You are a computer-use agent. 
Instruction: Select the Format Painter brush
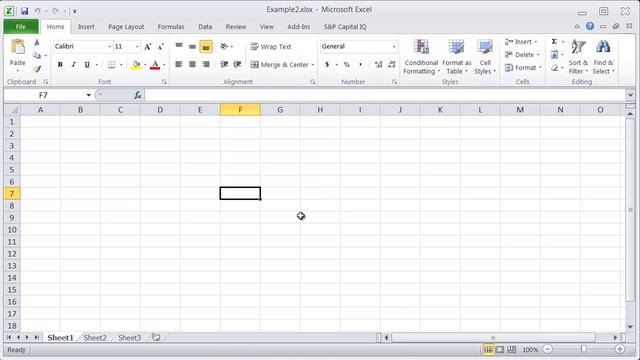(37, 69)
